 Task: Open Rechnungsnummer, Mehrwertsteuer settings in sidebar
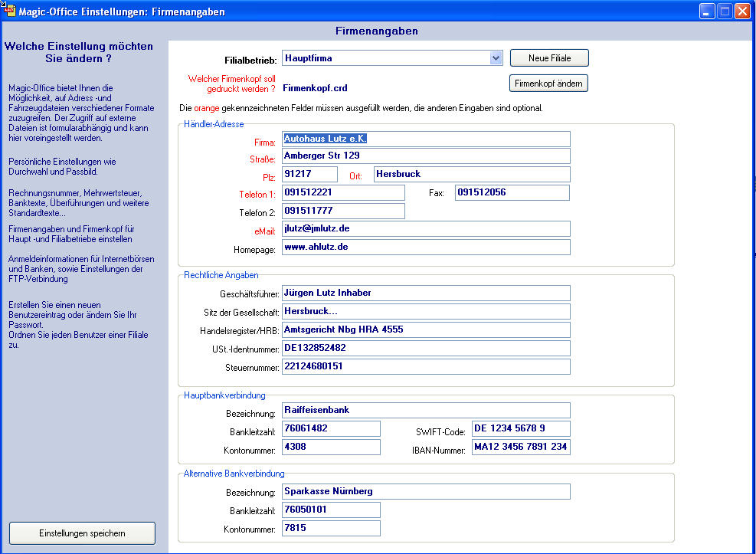point(79,203)
